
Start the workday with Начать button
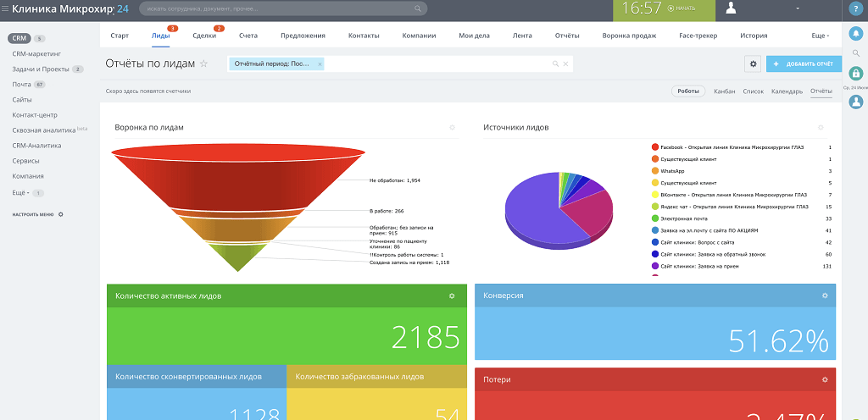(x=682, y=8)
